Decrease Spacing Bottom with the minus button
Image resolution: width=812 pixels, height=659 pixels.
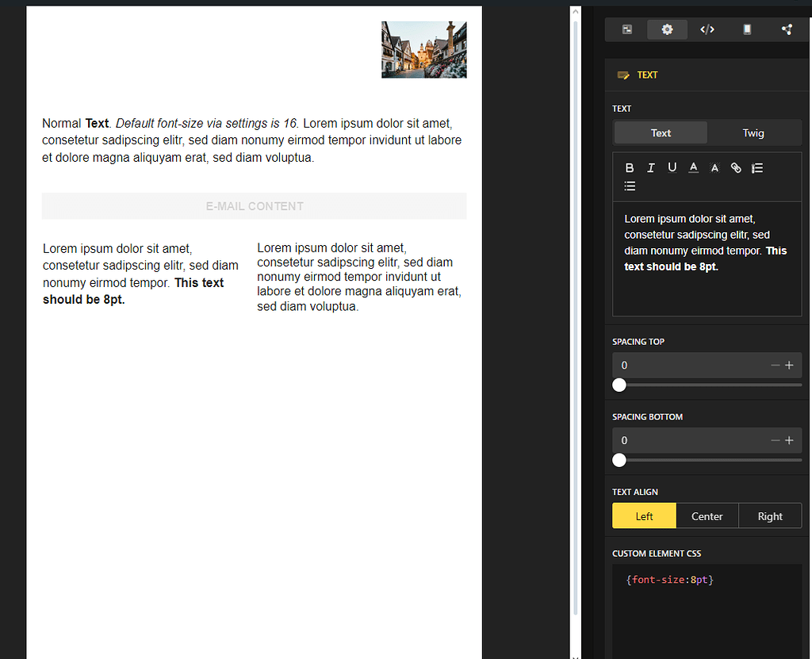pos(775,440)
